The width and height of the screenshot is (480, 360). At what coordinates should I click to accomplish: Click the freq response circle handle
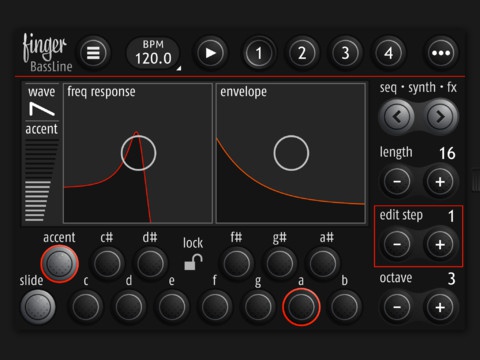tap(138, 153)
